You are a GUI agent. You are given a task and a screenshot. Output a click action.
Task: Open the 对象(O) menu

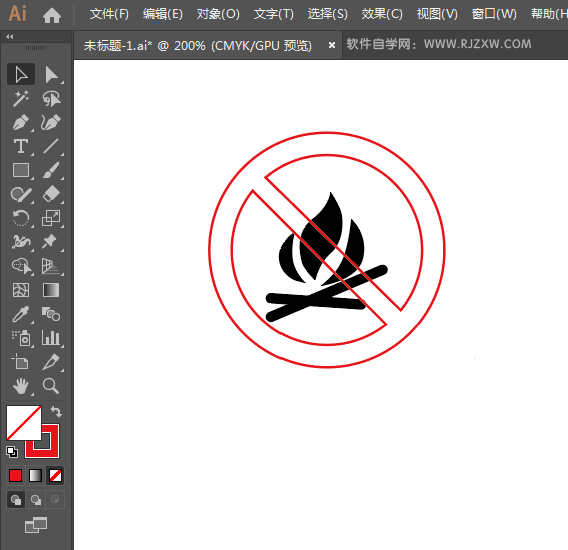pyautogui.click(x=218, y=14)
